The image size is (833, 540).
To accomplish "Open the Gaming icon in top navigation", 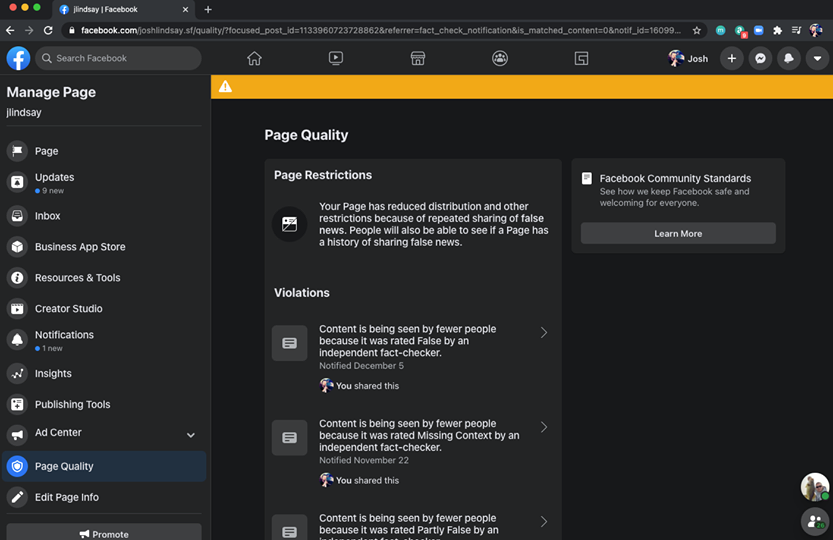I will pyautogui.click(x=581, y=58).
